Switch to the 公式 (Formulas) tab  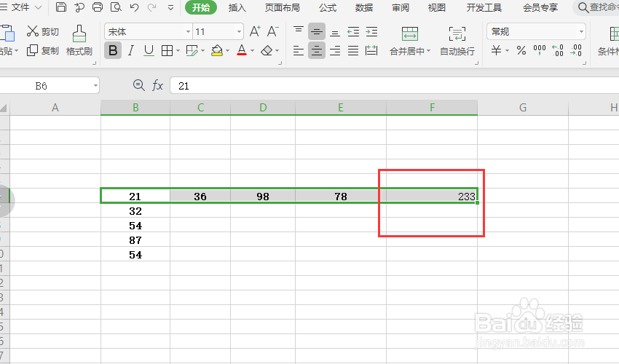point(328,7)
